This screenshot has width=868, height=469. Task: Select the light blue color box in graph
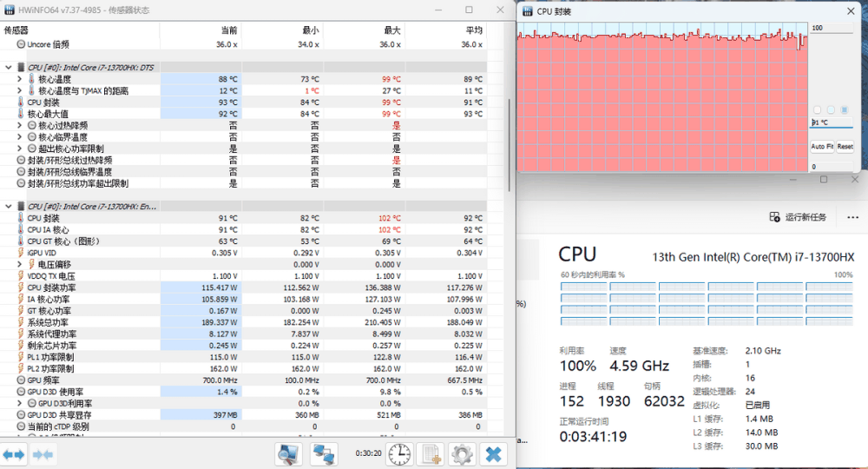[831, 109]
